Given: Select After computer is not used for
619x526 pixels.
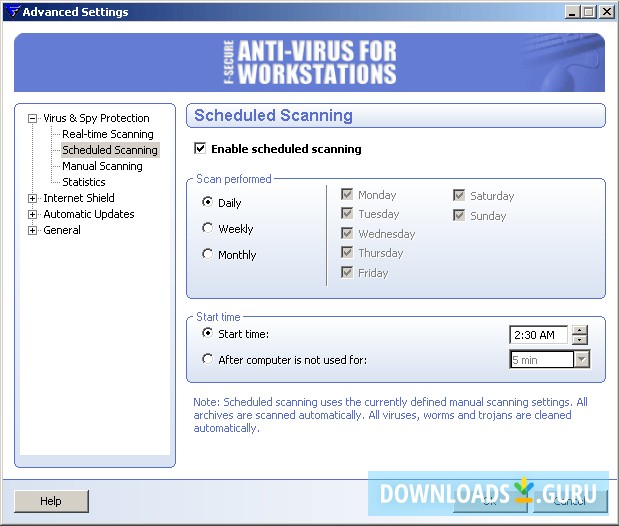Looking at the screenshot, I should click(207, 359).
